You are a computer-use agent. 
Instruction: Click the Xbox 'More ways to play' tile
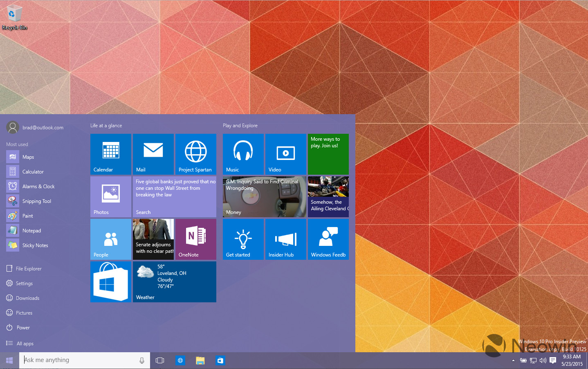click(328, 154)
